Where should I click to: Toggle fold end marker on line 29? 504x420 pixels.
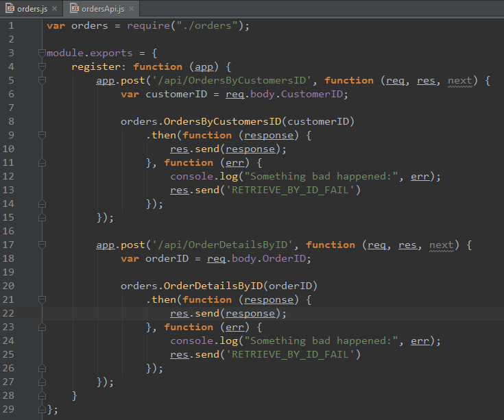point(42,409)
